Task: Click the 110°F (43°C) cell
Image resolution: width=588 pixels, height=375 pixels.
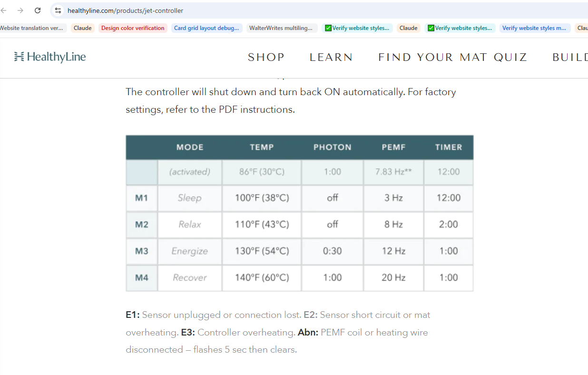Action: tap(262, 225)
